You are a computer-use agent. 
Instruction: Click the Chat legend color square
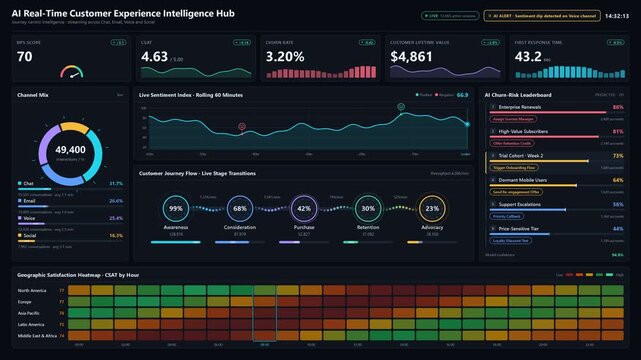click(x=20, y=183)
